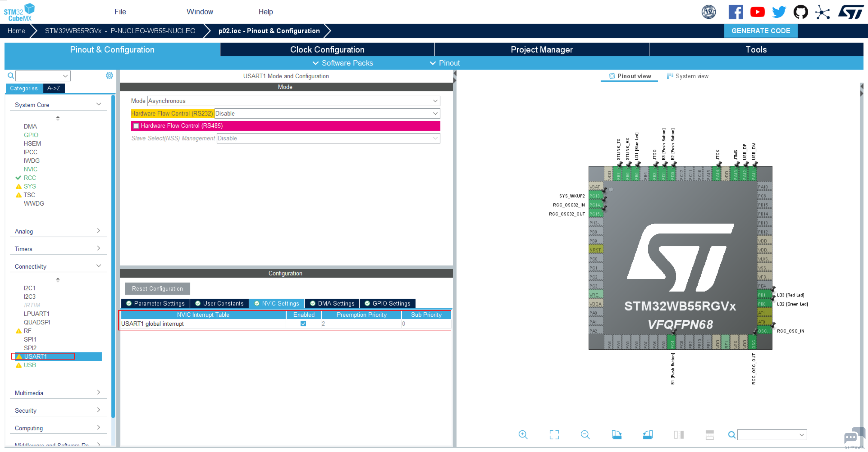Open the Twitter link icon
Image resolution: width=868 pixels, height=452 pixels.
[x=779, y=12]
